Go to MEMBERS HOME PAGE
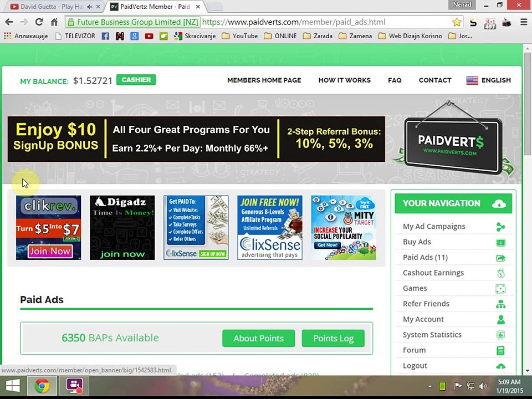Screen dimensions: 532x399 (264, 80)
